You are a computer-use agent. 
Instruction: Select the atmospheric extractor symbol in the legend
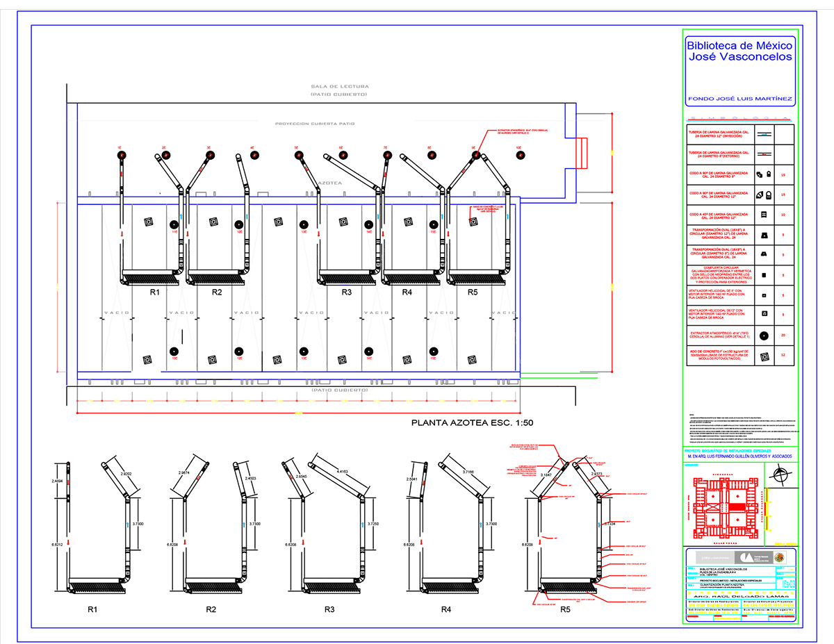[764, 336]
